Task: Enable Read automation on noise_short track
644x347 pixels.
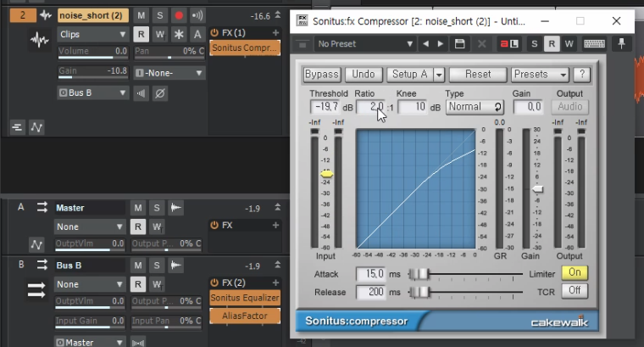Action: pos(141,34)
